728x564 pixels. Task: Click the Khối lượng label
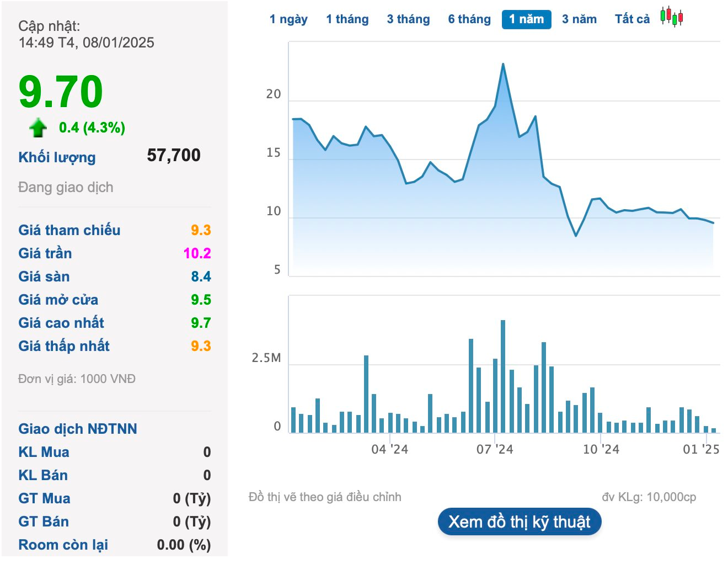pyautogui.click(x=57, y=157)
